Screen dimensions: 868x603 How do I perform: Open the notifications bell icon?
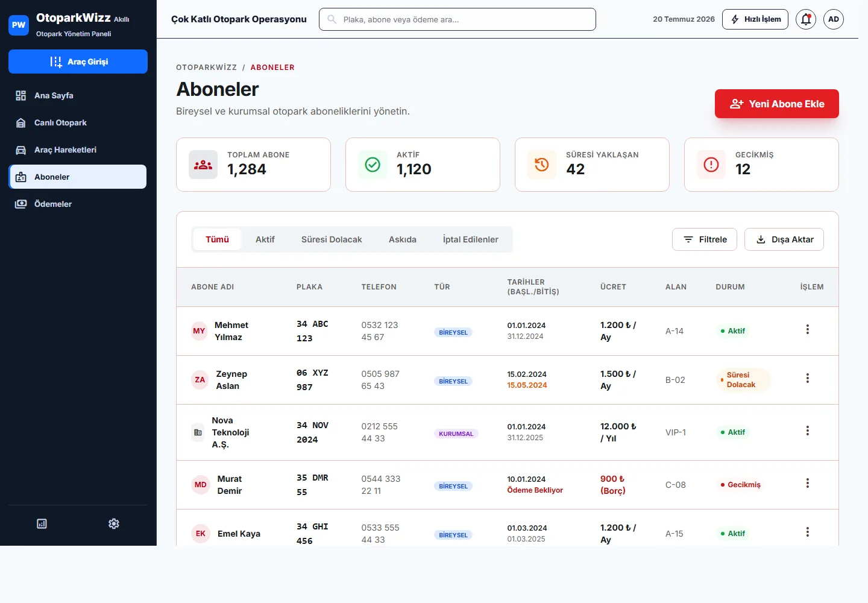pyautogui.click(x=806, y=19)
